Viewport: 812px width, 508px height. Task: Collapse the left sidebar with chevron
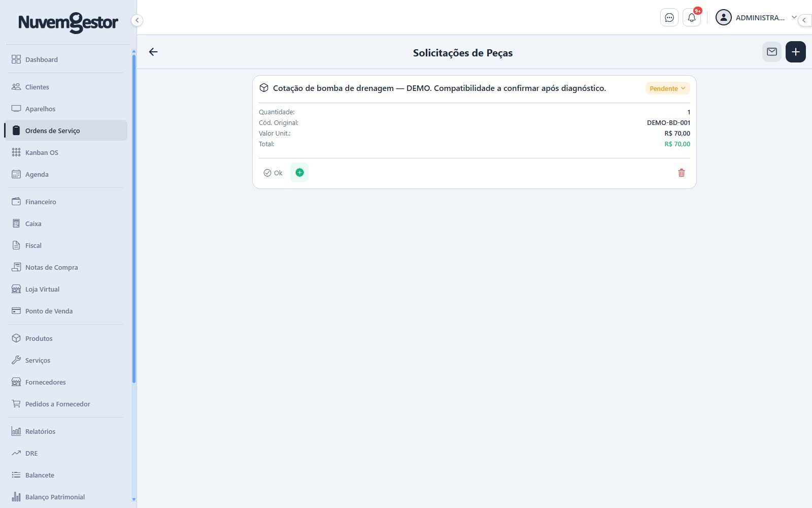point(137,20)
